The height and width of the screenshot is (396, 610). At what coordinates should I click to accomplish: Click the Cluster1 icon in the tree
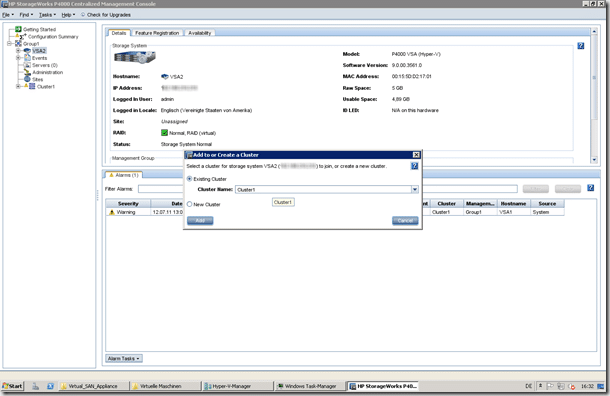coord(32,86)
